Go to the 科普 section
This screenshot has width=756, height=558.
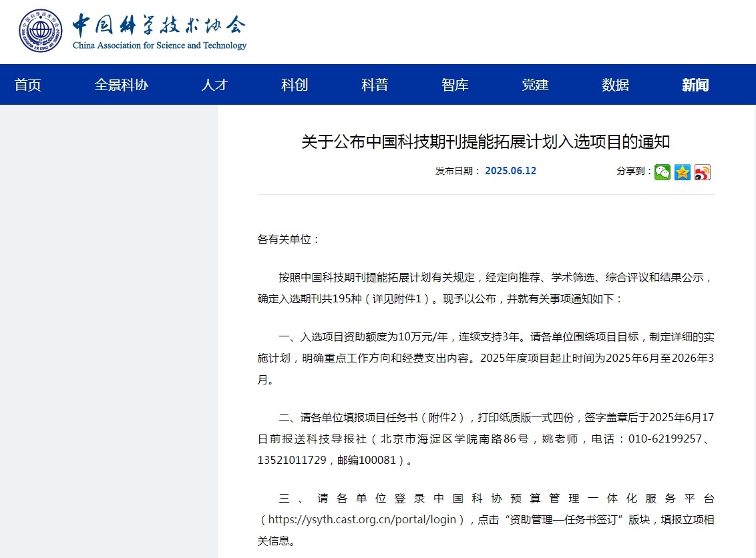pyautogui.click(x=375, y=85)
